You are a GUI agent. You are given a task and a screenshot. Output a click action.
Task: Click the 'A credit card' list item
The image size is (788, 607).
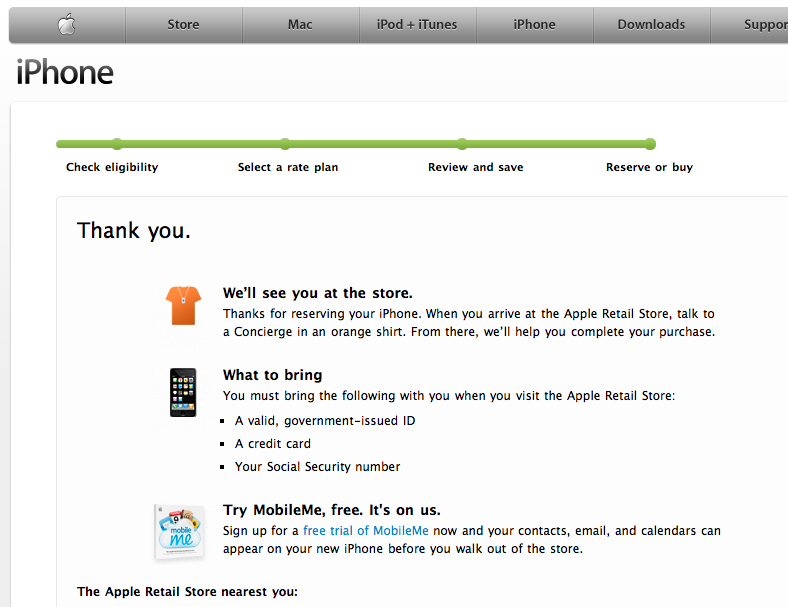click(272, 444)
